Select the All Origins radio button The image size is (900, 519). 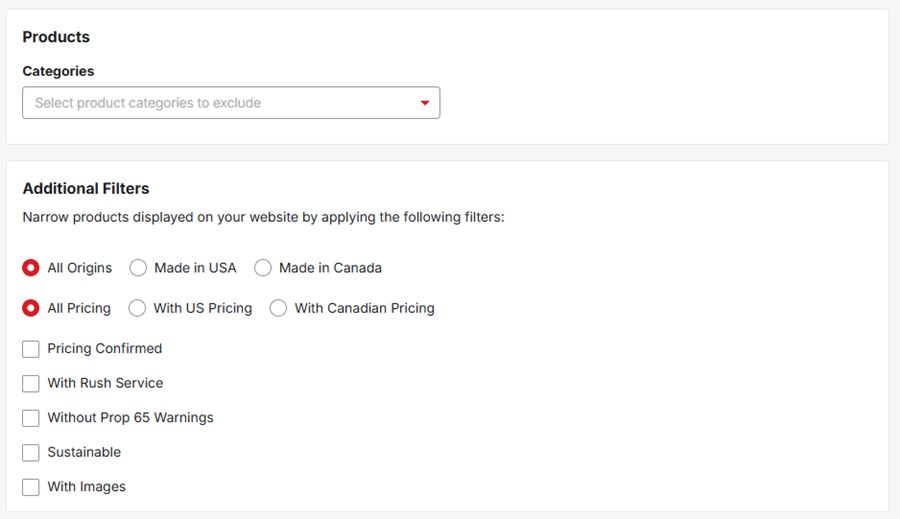[x=31, y=268]
